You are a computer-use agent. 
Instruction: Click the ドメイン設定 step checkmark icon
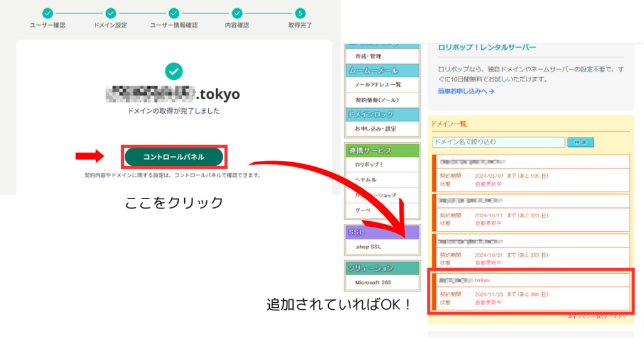[111, 13]
